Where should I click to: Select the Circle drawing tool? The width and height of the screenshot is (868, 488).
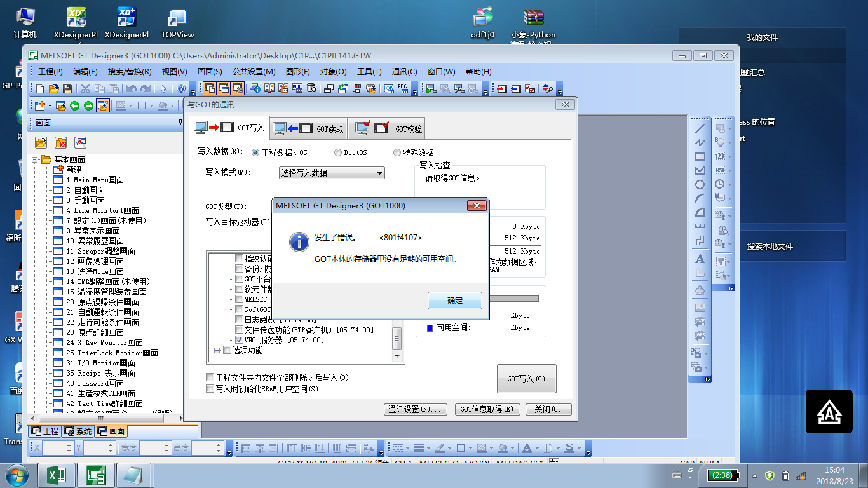coord(700,185)
